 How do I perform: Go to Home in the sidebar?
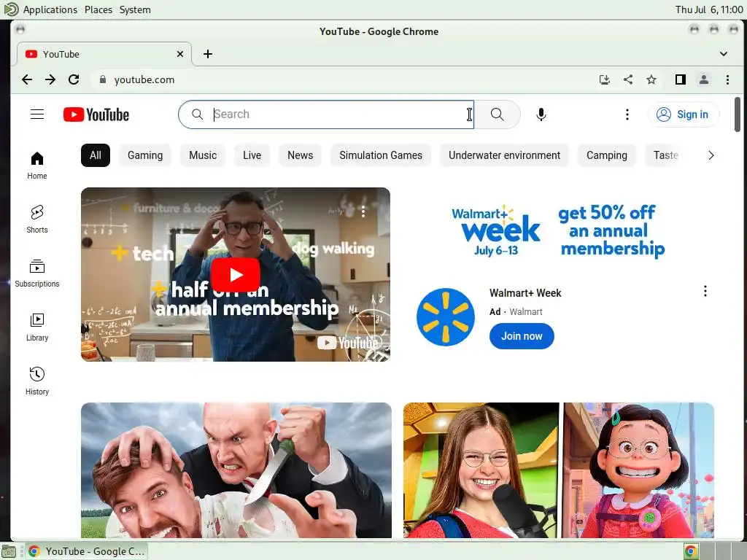click(37, 166)
